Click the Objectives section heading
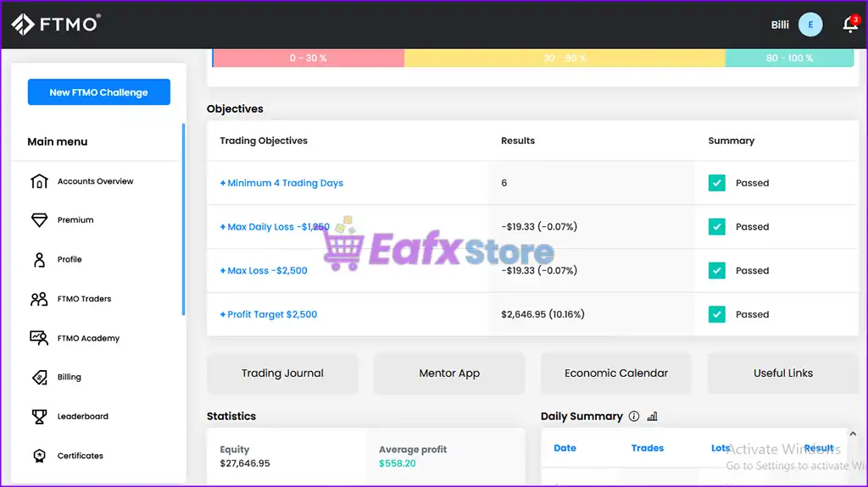 235,108
